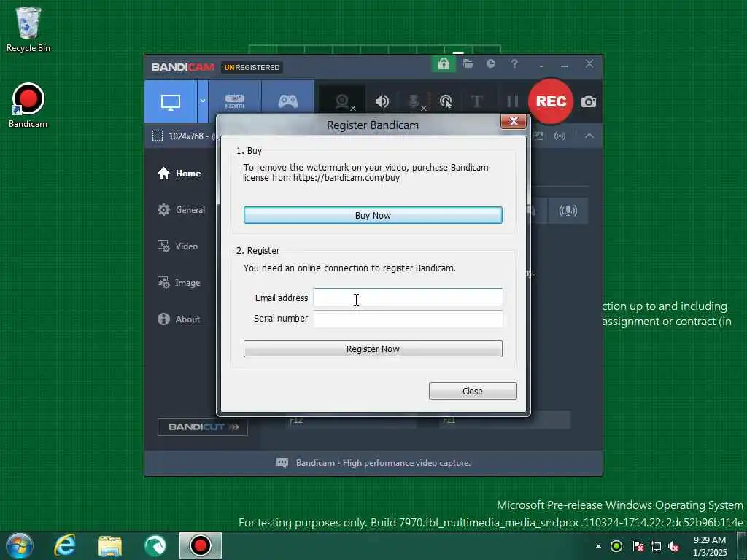
Task: Select HDMI device recording mode
Action: 235,101
